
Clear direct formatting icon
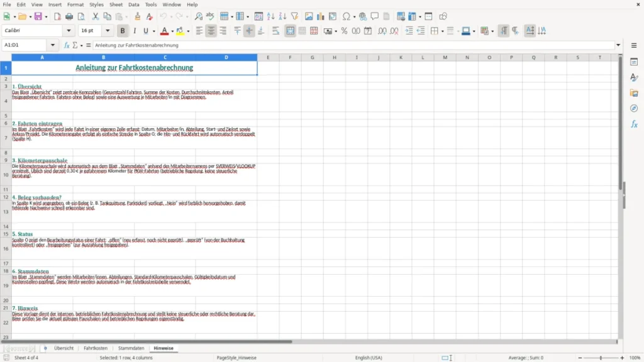click(x=150, y=16)
